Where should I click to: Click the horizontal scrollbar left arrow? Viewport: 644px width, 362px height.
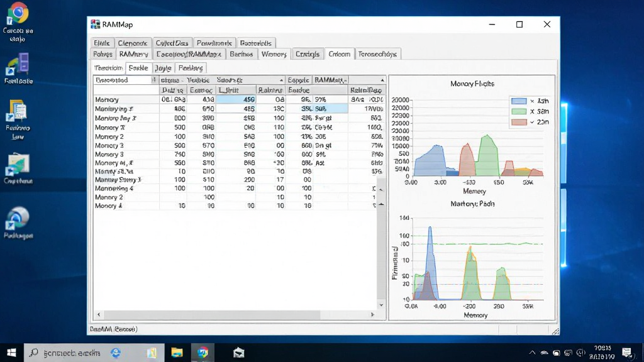pyautogui.click(x=99, y=315)
